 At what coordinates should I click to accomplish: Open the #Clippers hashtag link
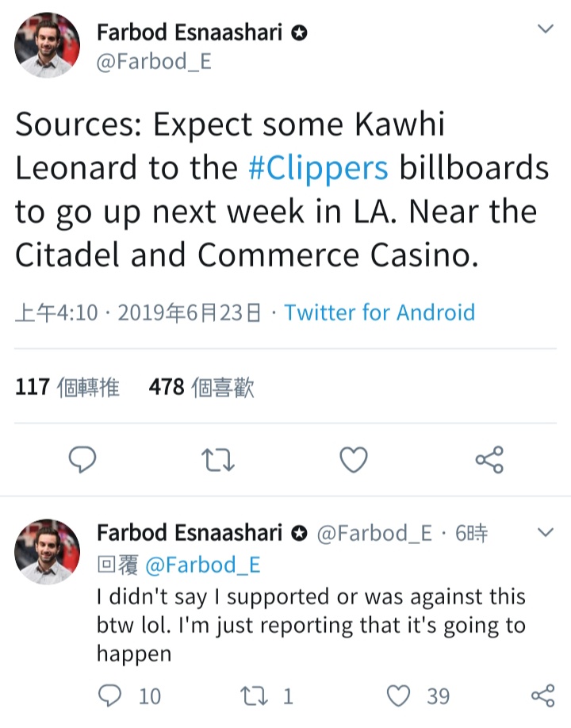tap(318, 168)
